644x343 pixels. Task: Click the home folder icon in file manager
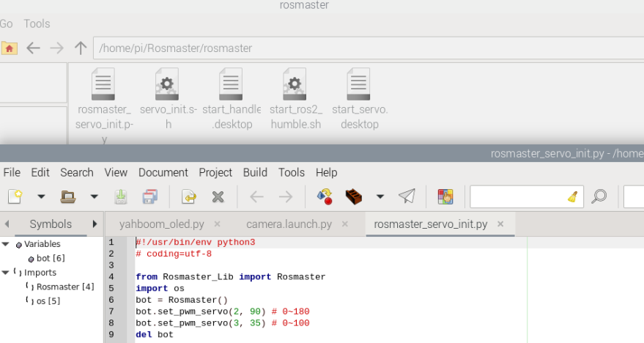tap(9, 48)
